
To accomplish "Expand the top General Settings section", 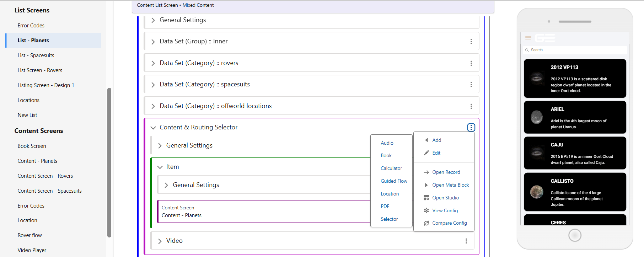I will 153,20.
